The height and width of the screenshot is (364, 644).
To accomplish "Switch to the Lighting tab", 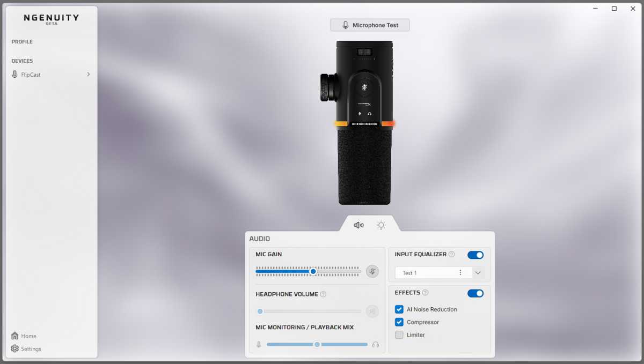I will pyautogui.click(x=381, y=225).
